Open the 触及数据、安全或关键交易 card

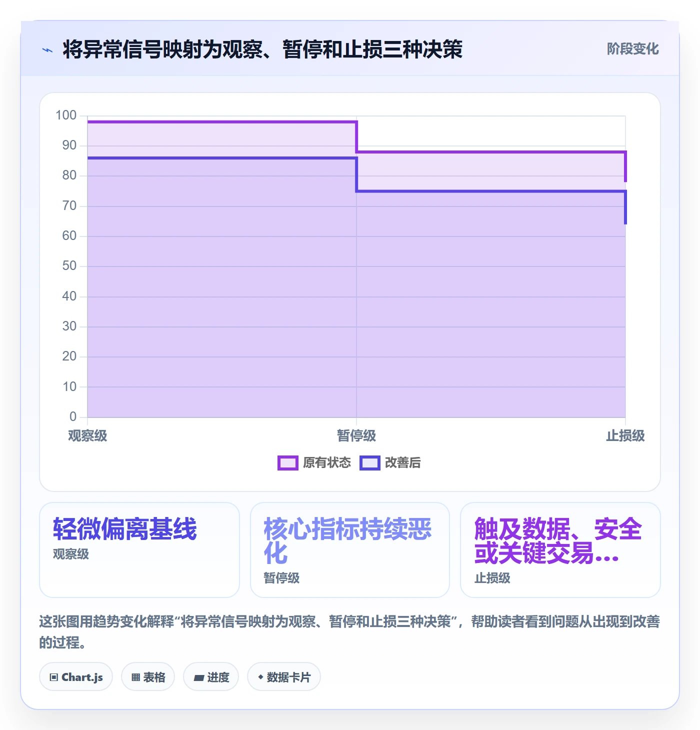[560, 550]
